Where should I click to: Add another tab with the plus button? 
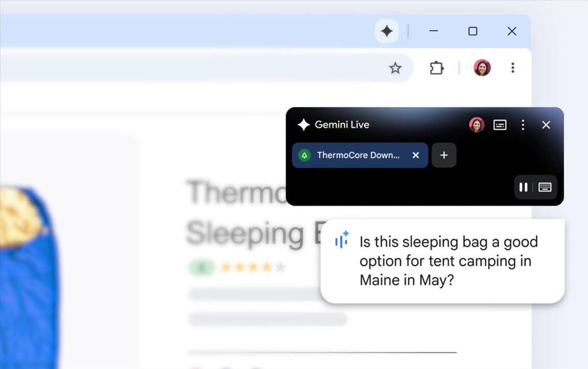[x=444, y=155]
